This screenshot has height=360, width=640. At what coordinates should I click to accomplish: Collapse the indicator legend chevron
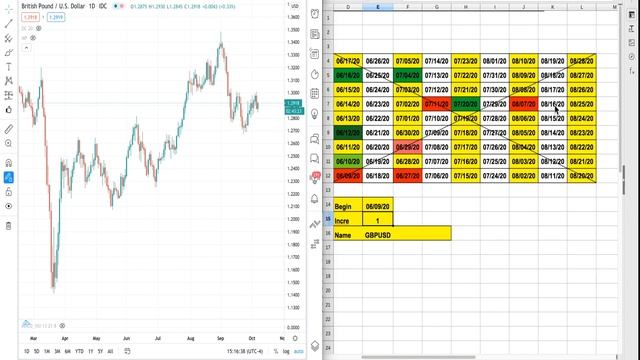pos(26,48)
